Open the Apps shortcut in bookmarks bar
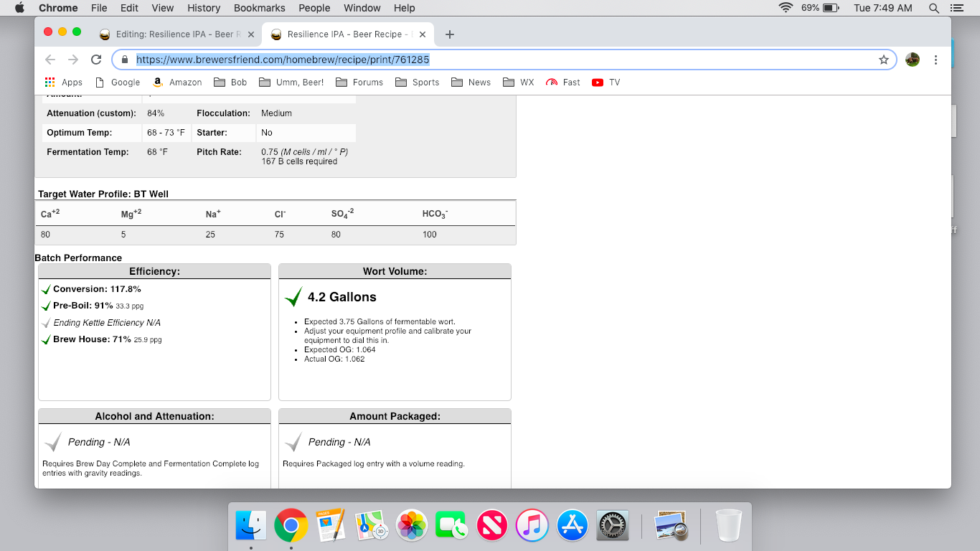 point(64,83)
